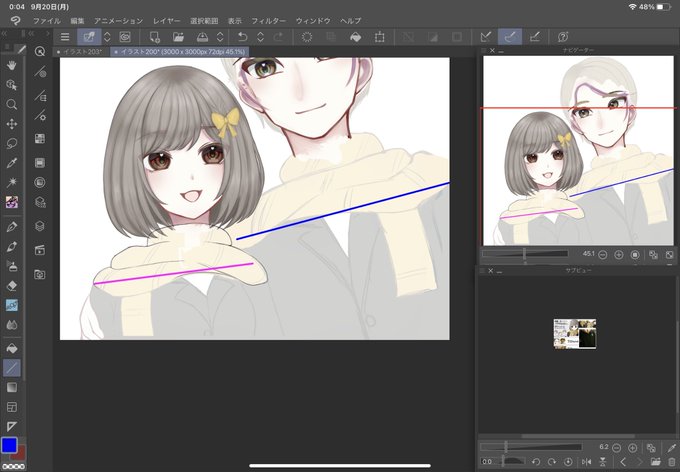This screenshot has height=472, width=680.
Task: Flip sub view image horizontally
Action: [x=586, y=462]
